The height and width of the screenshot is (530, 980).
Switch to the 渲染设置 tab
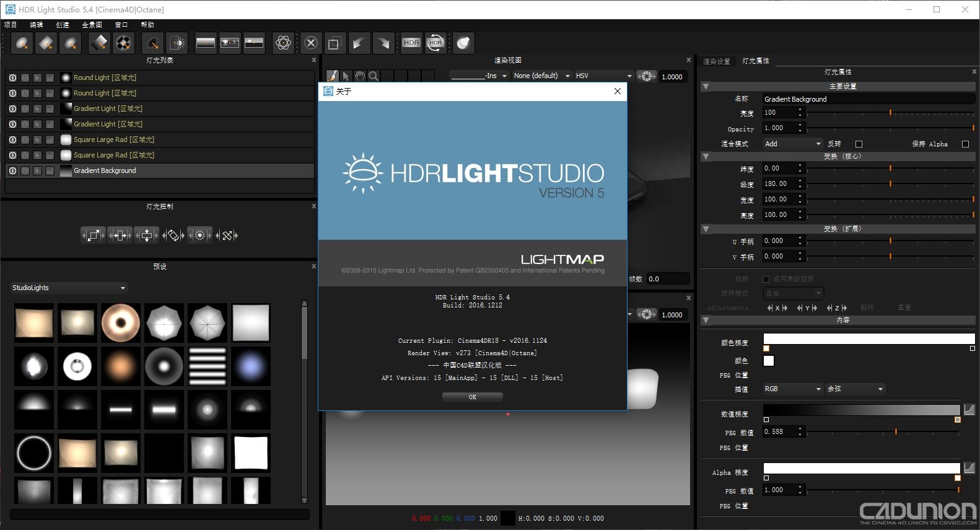click(x=717, y=61)
